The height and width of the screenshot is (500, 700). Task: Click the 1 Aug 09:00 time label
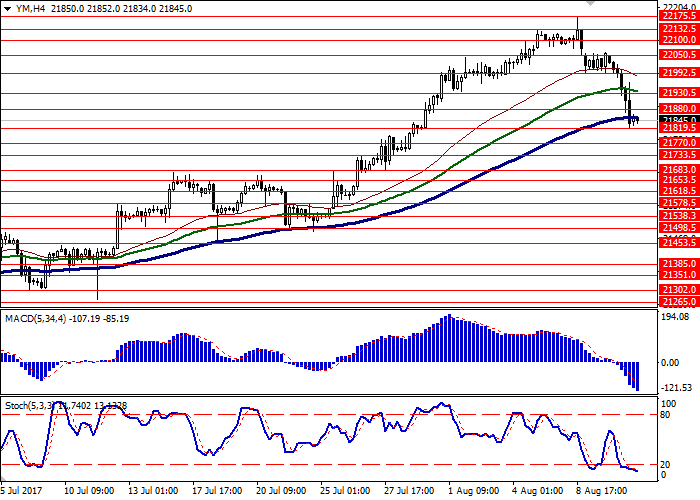pos(474,491)
